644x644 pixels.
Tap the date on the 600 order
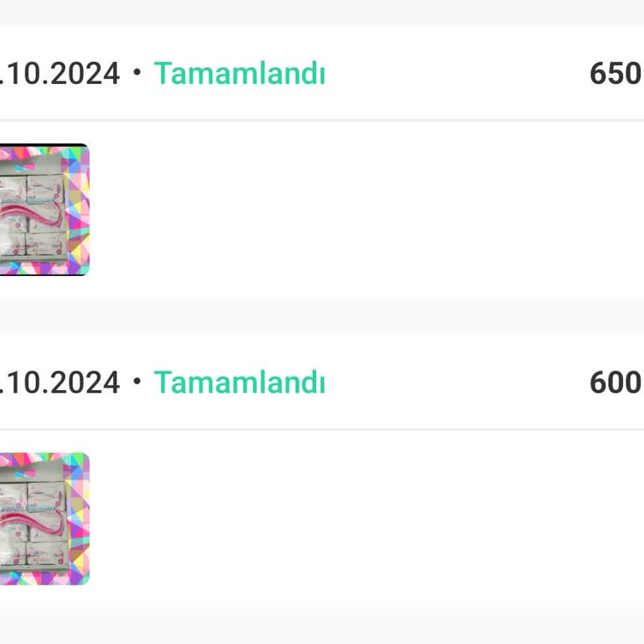tap(60, 382)
